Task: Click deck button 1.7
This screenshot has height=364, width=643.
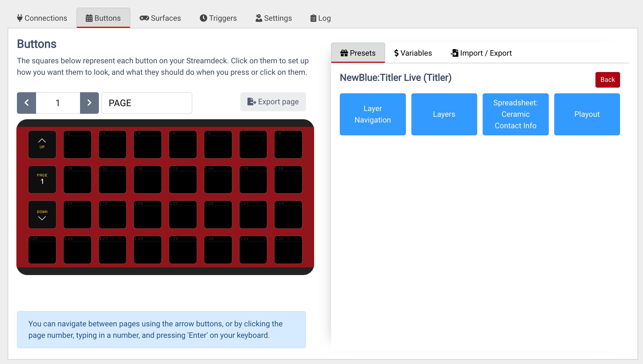Action: (x=253, y=144)
